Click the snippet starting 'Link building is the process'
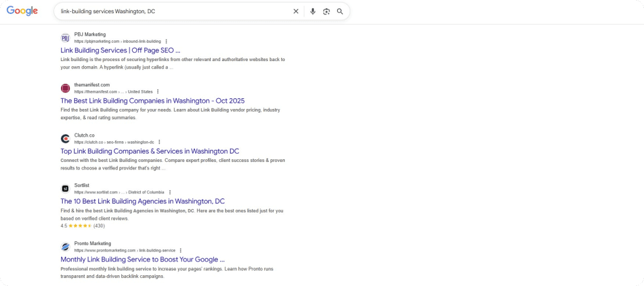This screenshot has height=286, width=644. coord(172,64)
